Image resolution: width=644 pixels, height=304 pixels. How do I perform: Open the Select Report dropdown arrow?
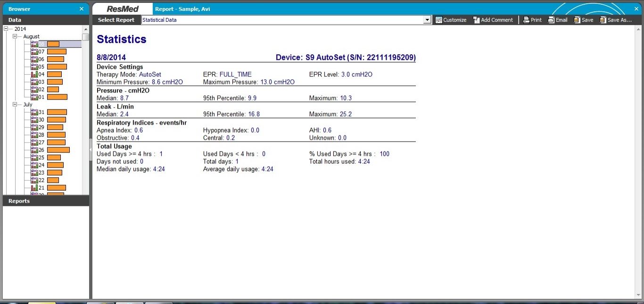coord(427,20)
